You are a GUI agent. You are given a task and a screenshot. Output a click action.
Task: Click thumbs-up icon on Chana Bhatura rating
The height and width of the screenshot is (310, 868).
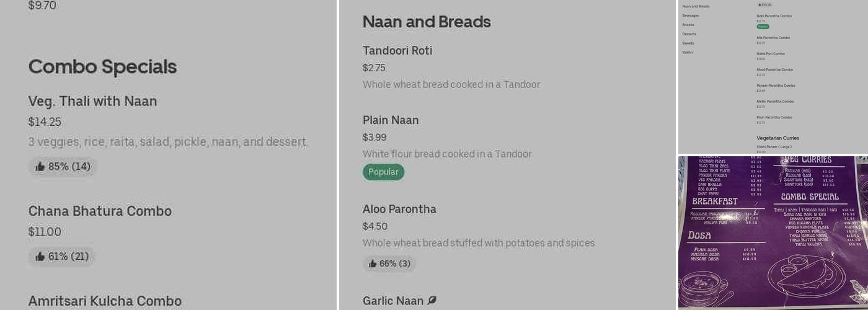(x=40, y=257)
